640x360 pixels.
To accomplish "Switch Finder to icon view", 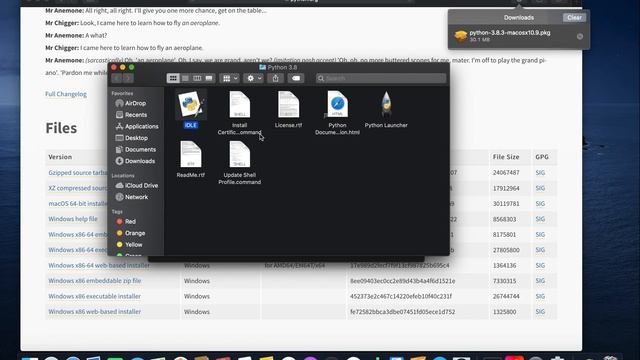I will [x=173, y=78].
